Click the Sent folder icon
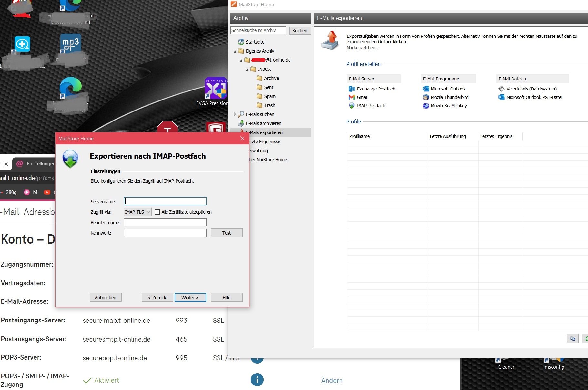Screen dimensions: 588x390 tap(259, 87)
